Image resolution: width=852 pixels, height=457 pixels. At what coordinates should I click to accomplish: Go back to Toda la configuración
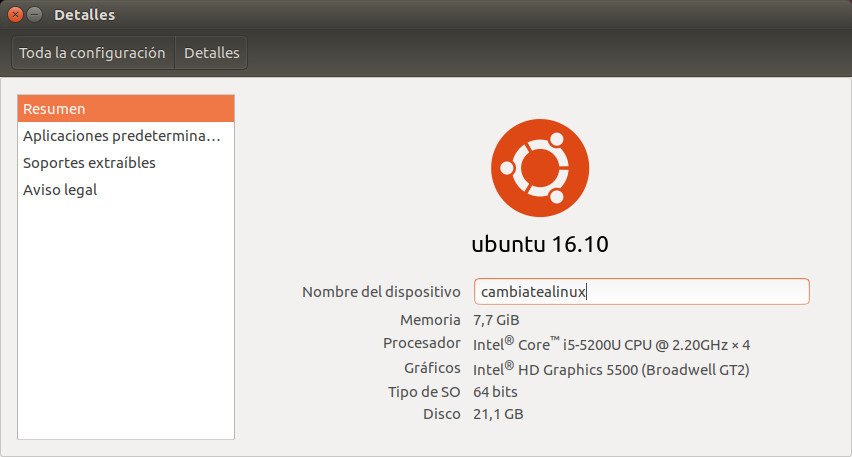pyautogui.click(x=93, y=53)
